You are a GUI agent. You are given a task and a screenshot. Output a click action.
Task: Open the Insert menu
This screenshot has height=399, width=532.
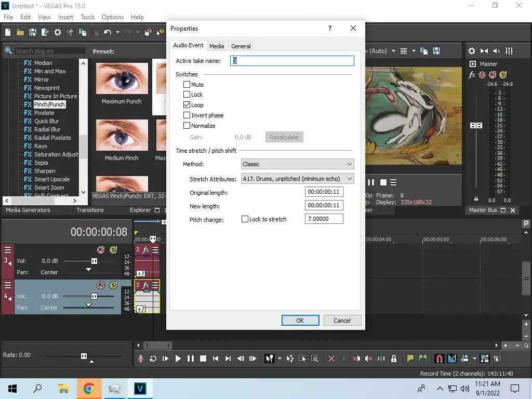point(65,17)
